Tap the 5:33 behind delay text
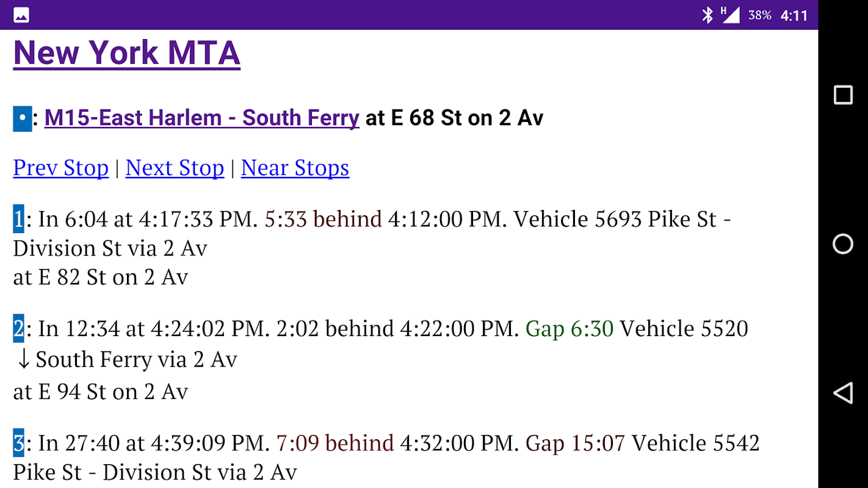 (324, 219)
